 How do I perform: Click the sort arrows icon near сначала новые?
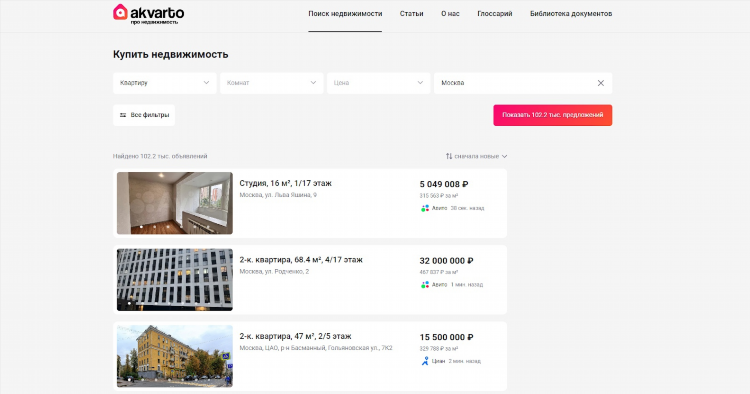(x=449, y=156)
